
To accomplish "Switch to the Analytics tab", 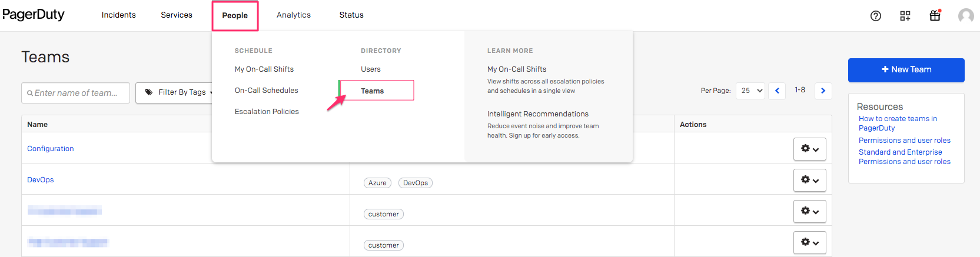I will (x=294, y=15).
